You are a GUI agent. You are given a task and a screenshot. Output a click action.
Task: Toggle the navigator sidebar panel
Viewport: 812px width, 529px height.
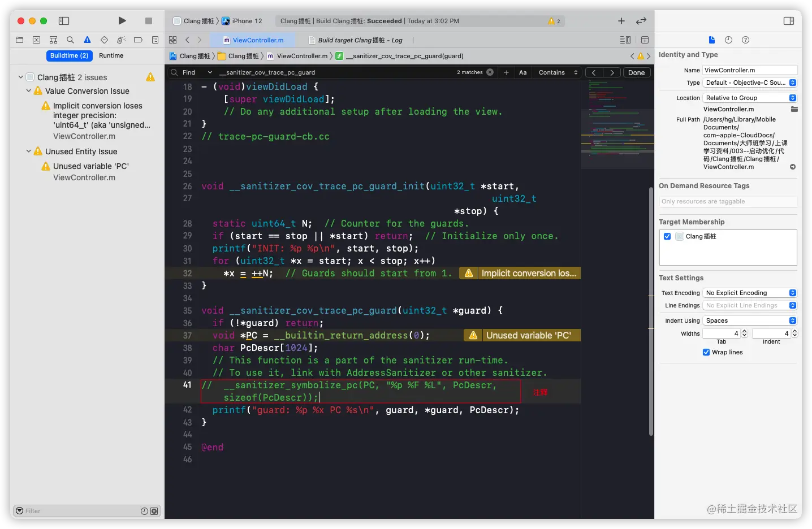[64, 21]
